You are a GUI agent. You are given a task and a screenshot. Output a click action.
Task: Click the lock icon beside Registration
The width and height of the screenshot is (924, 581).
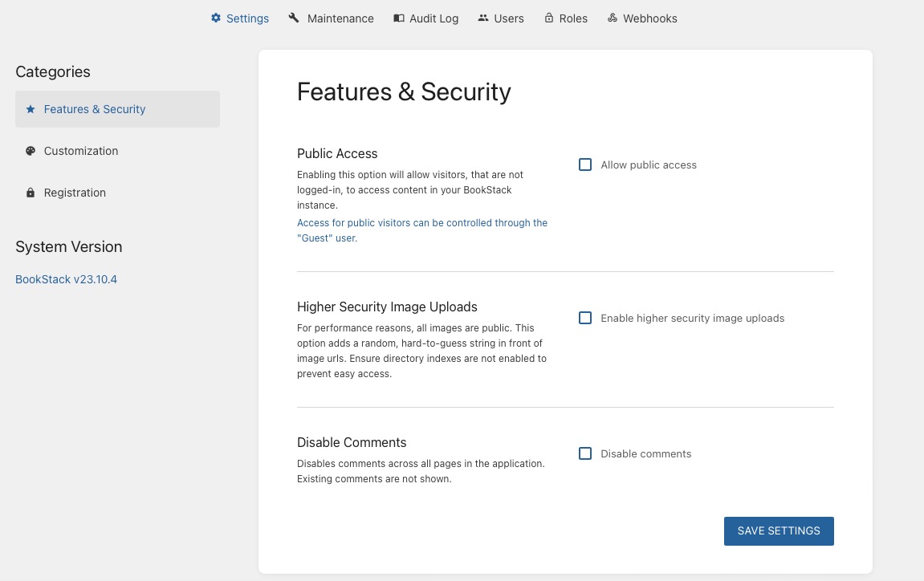pyautogui.click(x=31, y=193)
